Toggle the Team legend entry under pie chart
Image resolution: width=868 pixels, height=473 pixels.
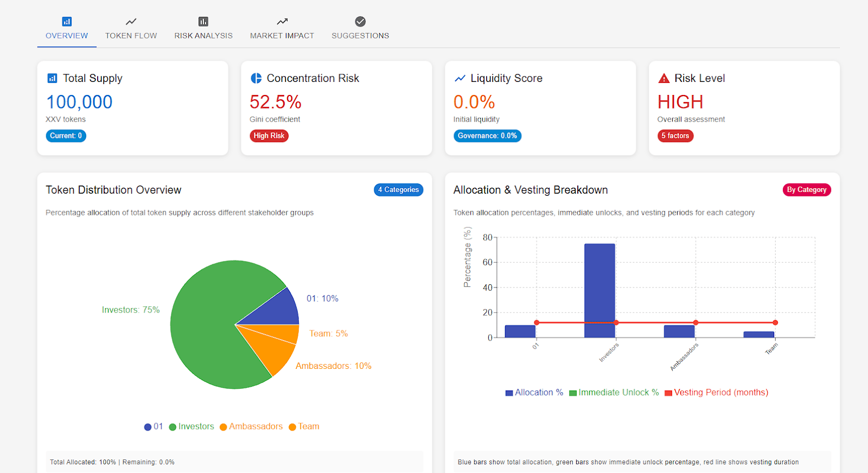click(304, 426)
